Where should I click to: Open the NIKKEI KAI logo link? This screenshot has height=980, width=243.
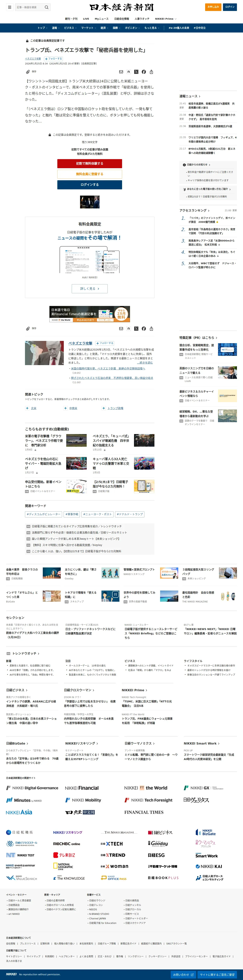coord(208,866)
